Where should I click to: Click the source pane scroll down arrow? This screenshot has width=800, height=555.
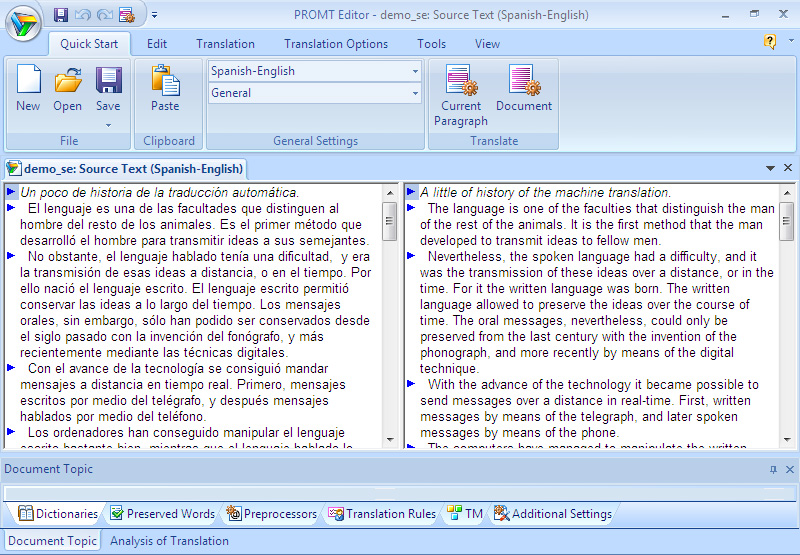(x=390, y=439)
